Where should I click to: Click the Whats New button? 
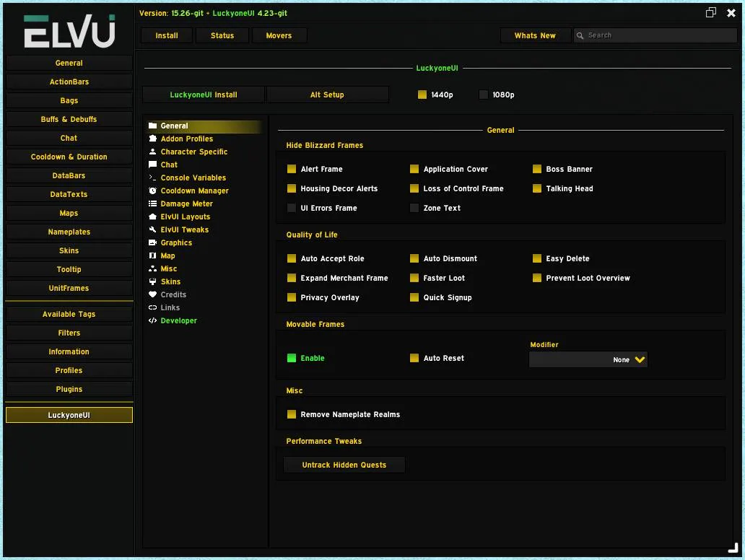[x=535, y=35]
